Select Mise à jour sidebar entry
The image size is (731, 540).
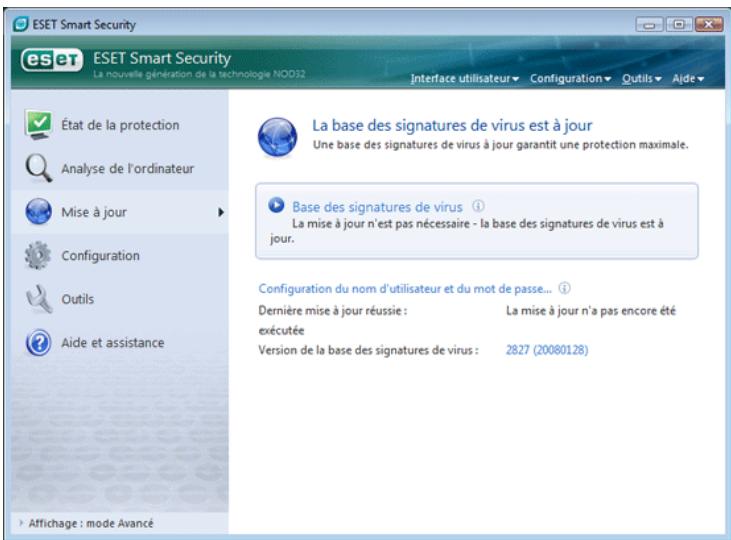(x=120, y=212)
